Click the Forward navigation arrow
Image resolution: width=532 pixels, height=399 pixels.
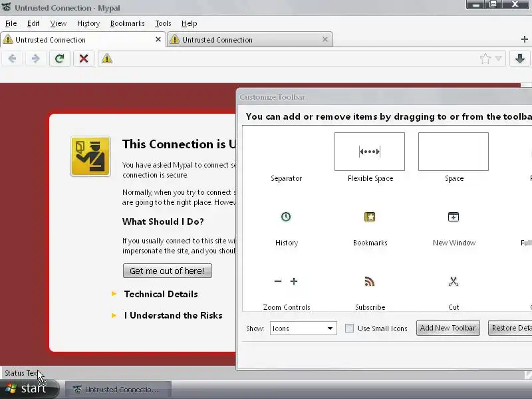click(x=36, y=59)
